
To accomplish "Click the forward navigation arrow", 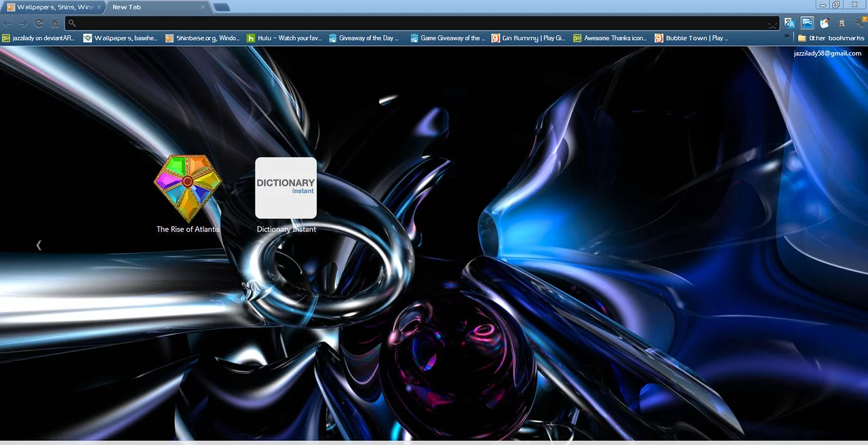I will (22, 23).
